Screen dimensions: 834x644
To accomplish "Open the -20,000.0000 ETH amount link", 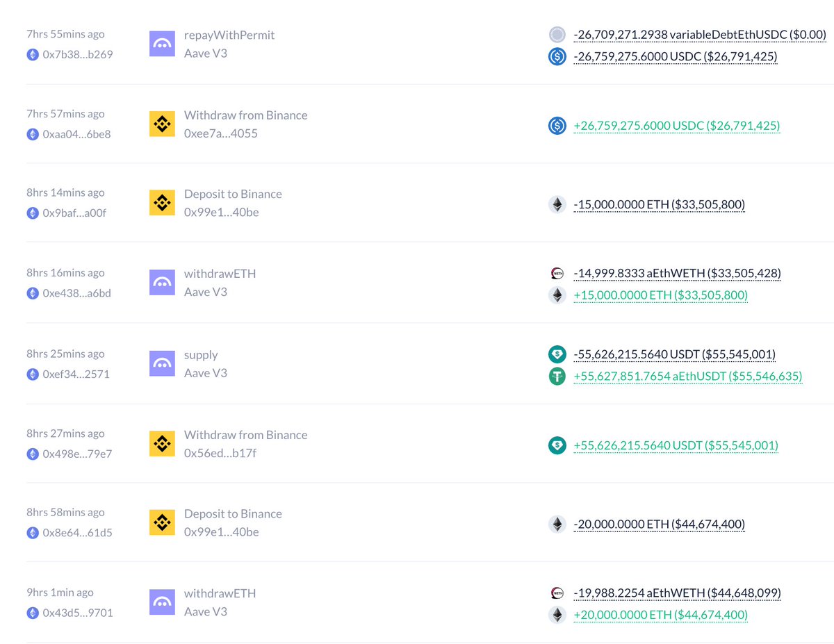I will coord(660,524).
